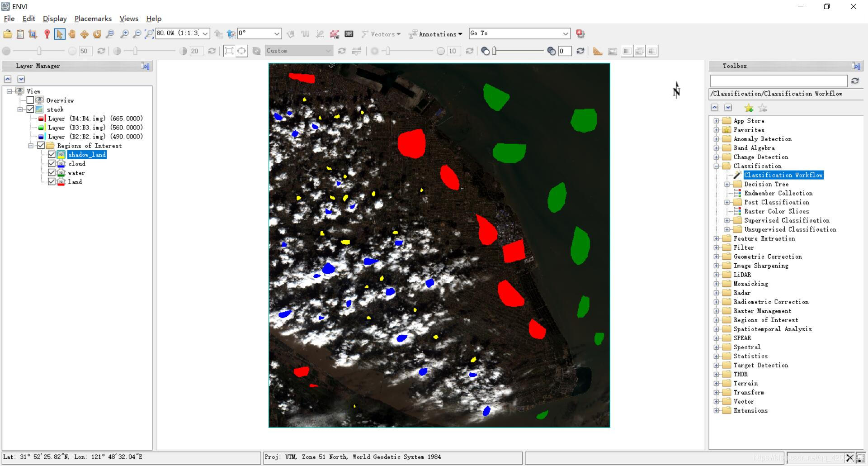Refresh the Toolbox search
Viewport: 868px width, 466px height.
pyautogui.click(x=855, y=81)
